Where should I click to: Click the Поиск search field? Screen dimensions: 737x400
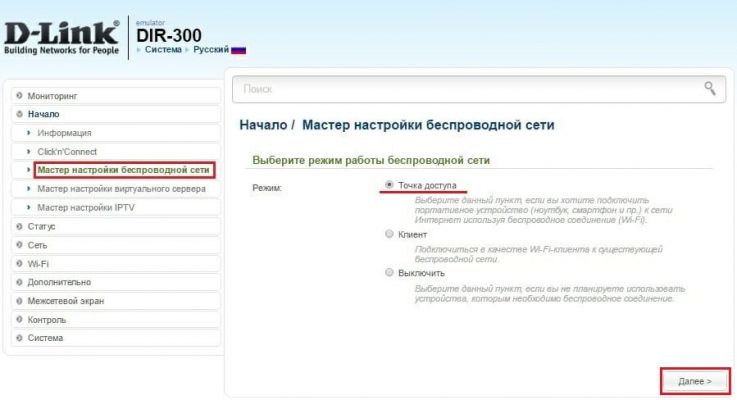479,89
